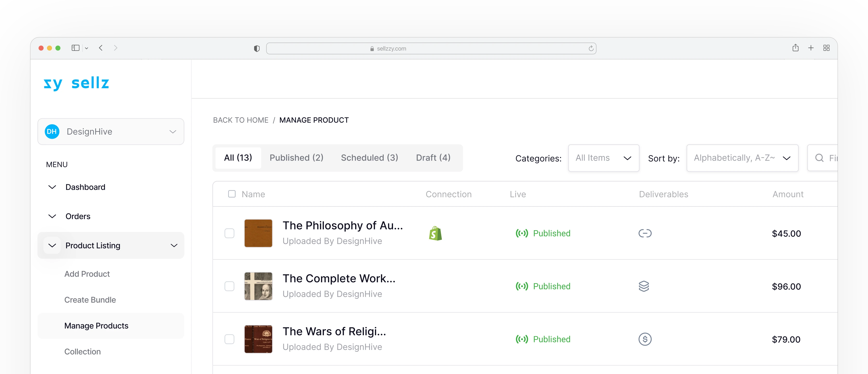Screen dimensions: 868x374
Task: Click the dollar coin deliverable icon
Action: 644,339
